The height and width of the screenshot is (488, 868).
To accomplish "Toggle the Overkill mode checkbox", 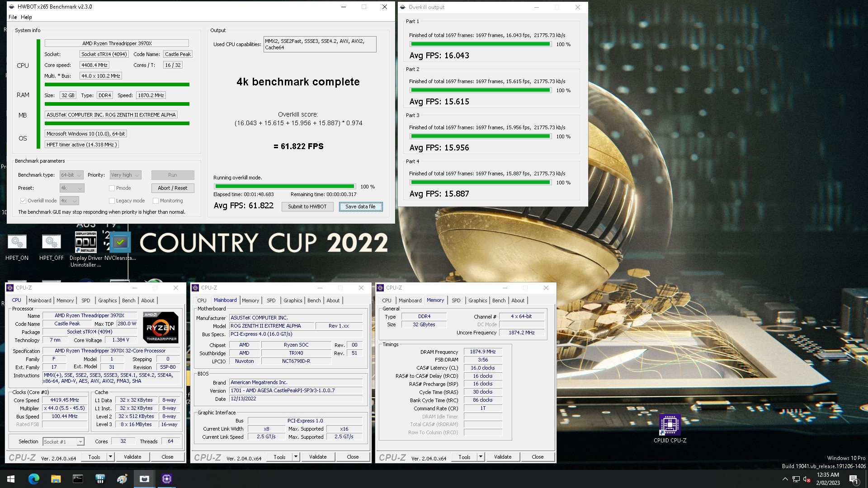I will point(23,201).
